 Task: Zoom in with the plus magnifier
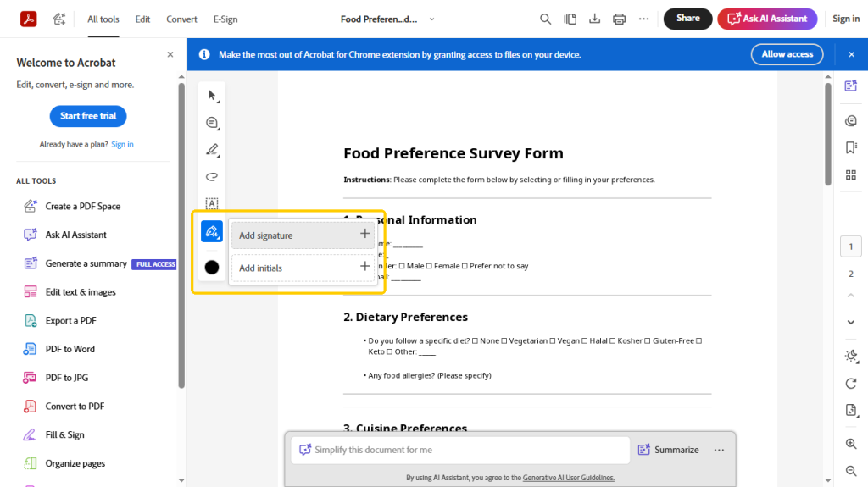851,443
